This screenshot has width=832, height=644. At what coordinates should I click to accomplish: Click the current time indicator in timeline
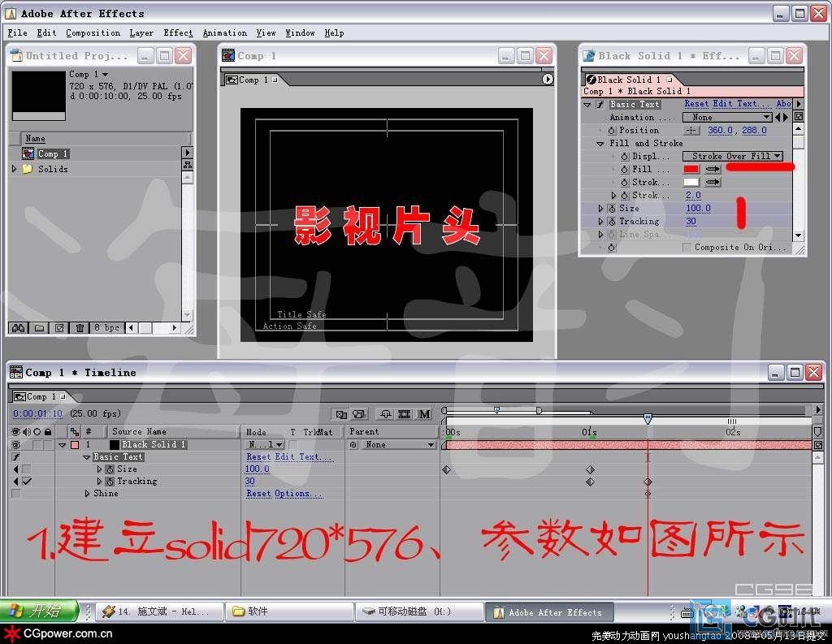tap(648, 419)
